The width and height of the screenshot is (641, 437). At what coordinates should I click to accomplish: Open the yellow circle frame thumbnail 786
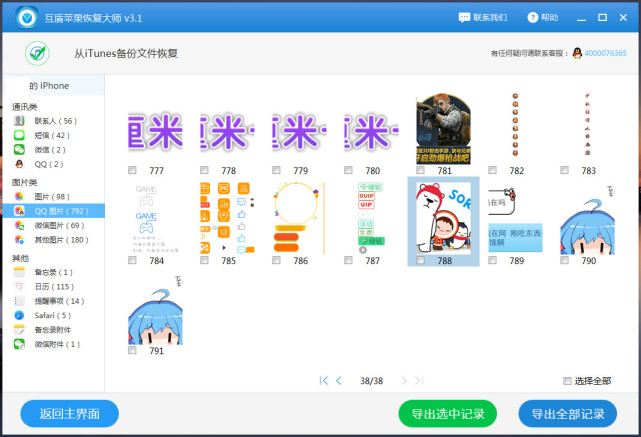(x=299, y=218)
